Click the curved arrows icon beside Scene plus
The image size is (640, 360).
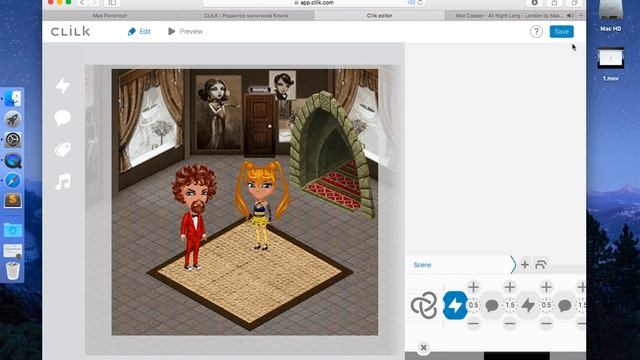point(540,264)
